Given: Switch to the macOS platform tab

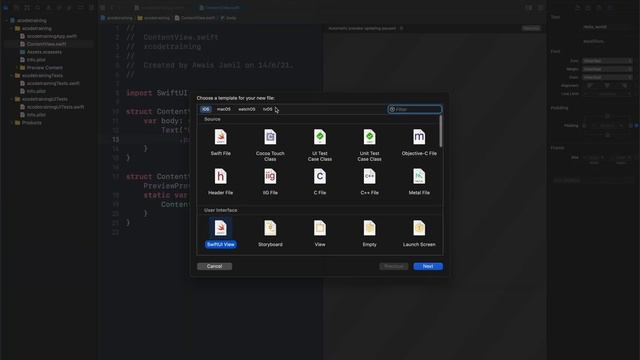Looking at the screenshot, I should tap(224, 109).
